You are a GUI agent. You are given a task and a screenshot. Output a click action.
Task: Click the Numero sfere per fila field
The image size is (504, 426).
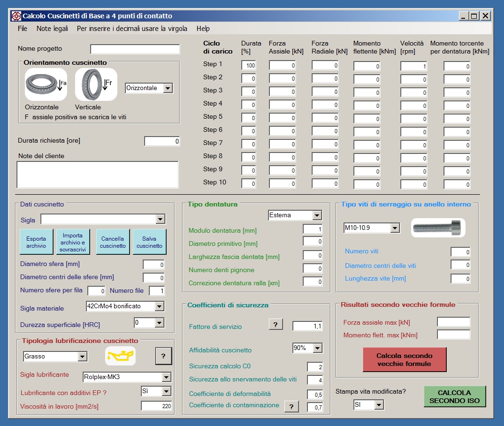96,291
